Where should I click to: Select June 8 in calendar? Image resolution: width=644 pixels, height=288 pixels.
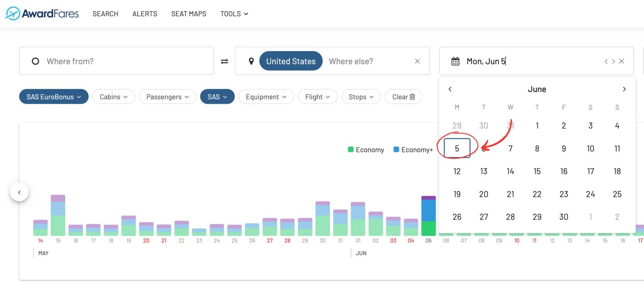(x=537, y=148)
